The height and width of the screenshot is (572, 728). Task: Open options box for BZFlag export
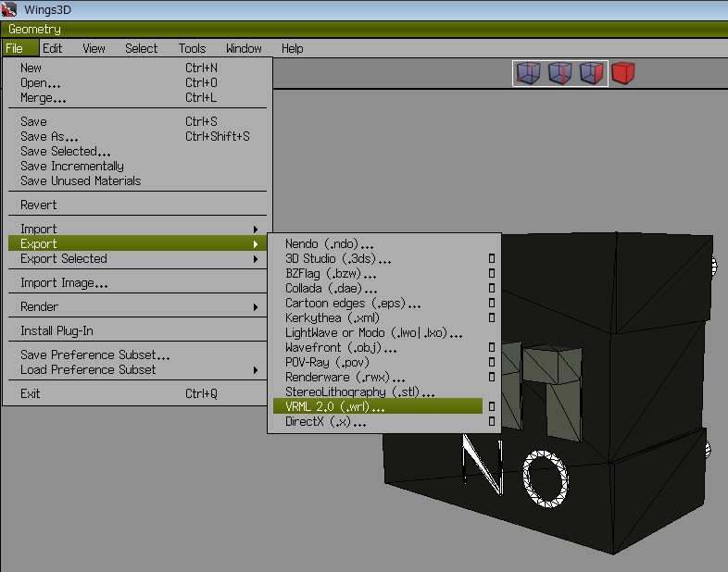coord(492,273)
